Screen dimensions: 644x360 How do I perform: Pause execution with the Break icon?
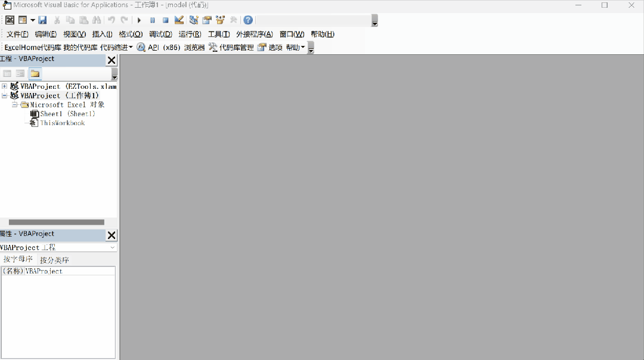click(152, 20)
